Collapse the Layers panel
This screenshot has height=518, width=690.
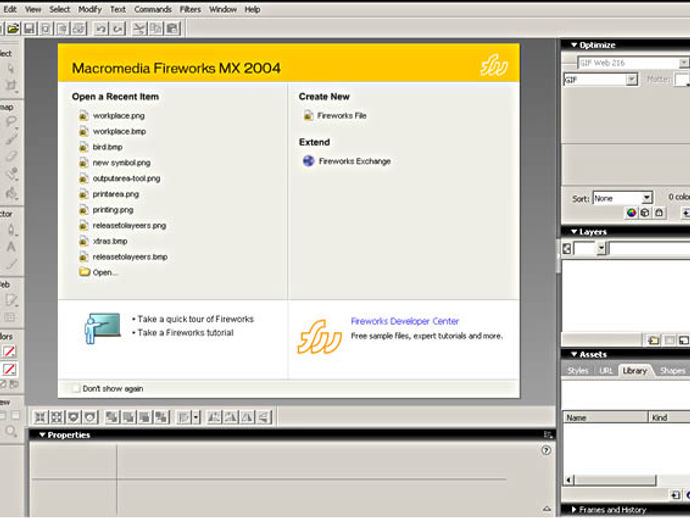click(x=574, y=231)
